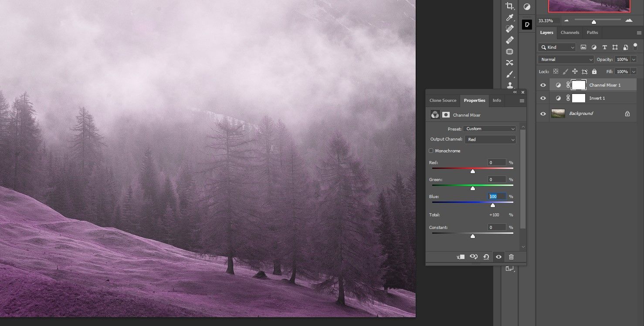The height and width of the screenshot is (326, 644).
Task: Open the black Learn panel icon
Action: click(x=527, y=25)
